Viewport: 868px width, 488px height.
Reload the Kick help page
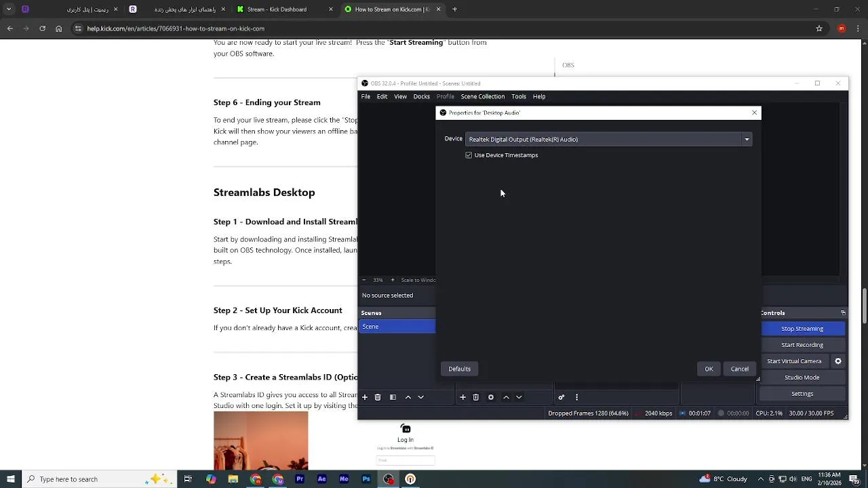[x=42, y=28]
